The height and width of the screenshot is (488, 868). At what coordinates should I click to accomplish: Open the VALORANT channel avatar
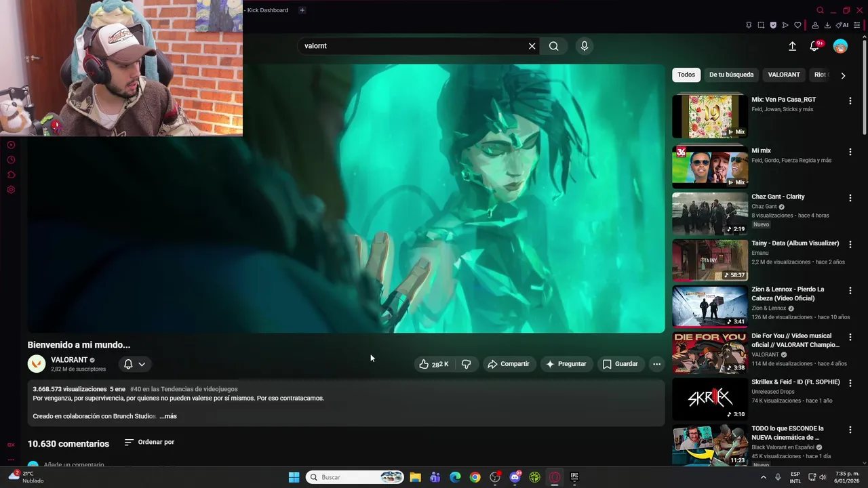(37, 364)
